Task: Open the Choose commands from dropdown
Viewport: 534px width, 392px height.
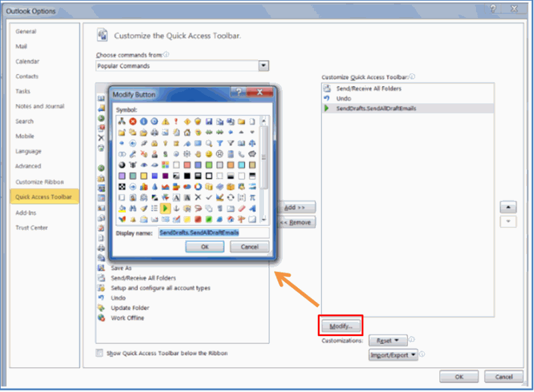Action: click(263, 66)
